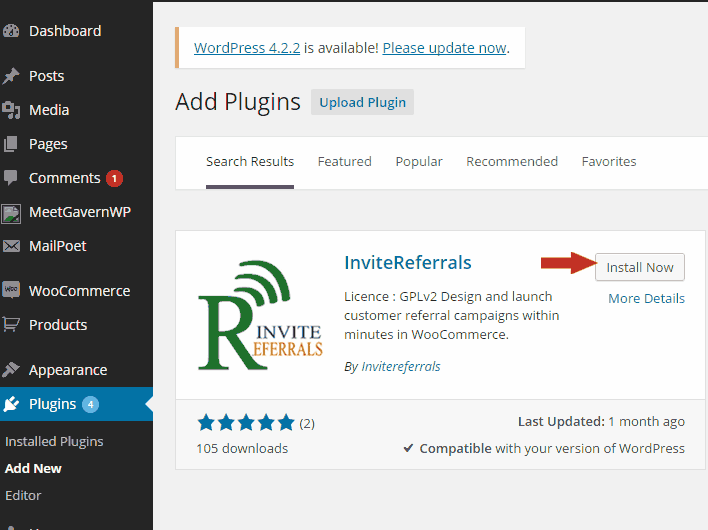Click the 105 downloads text
The height and width of the screenshot is (530, 708).
[242, 448]
